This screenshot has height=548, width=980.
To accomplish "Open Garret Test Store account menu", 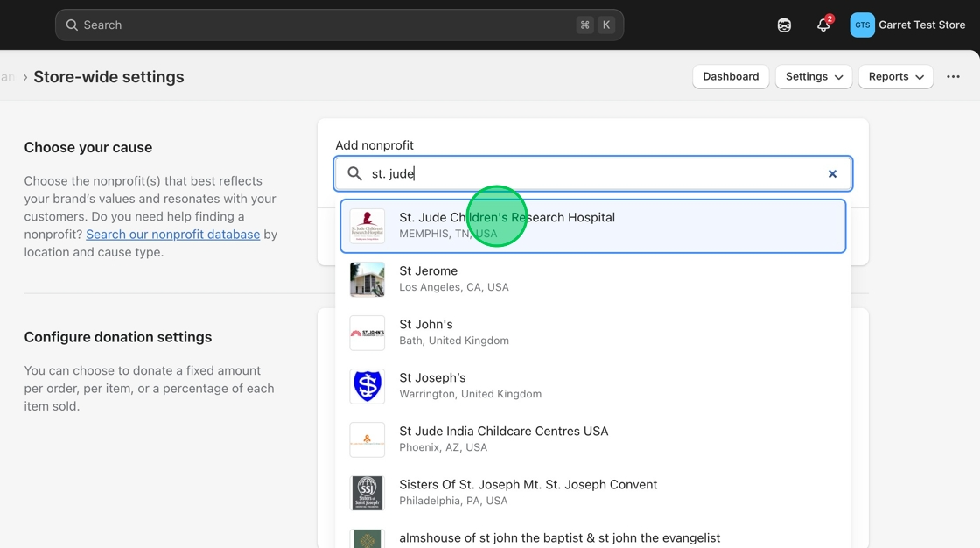I will point(908,25).
